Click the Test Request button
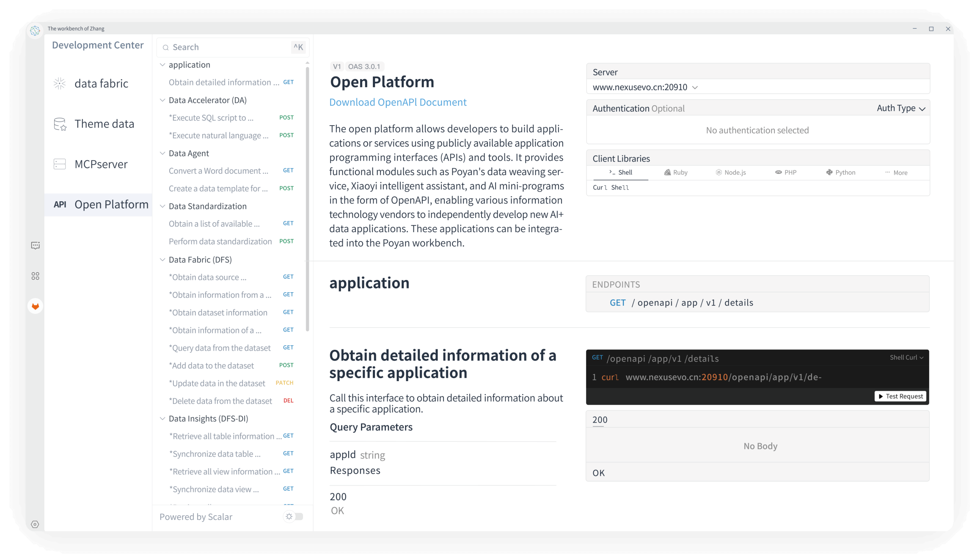 900,396
